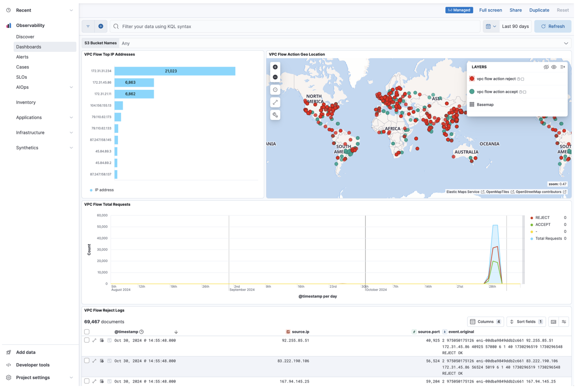
Task: Open the map tools wrench icon
Action: pyautogui.click(x=275, y=115)
